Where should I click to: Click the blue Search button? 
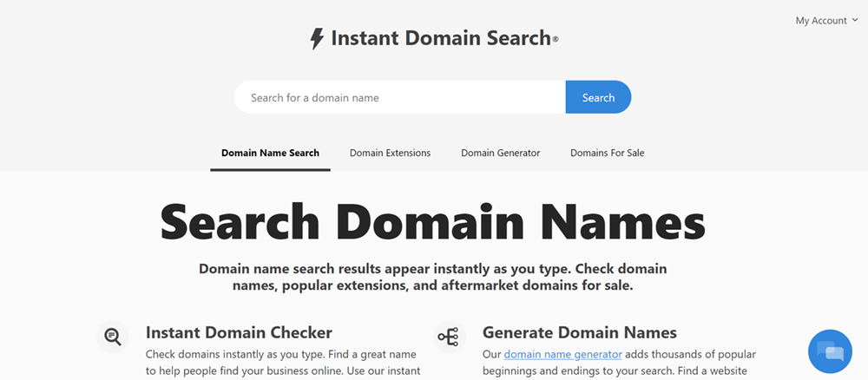(x=598, y=97)
